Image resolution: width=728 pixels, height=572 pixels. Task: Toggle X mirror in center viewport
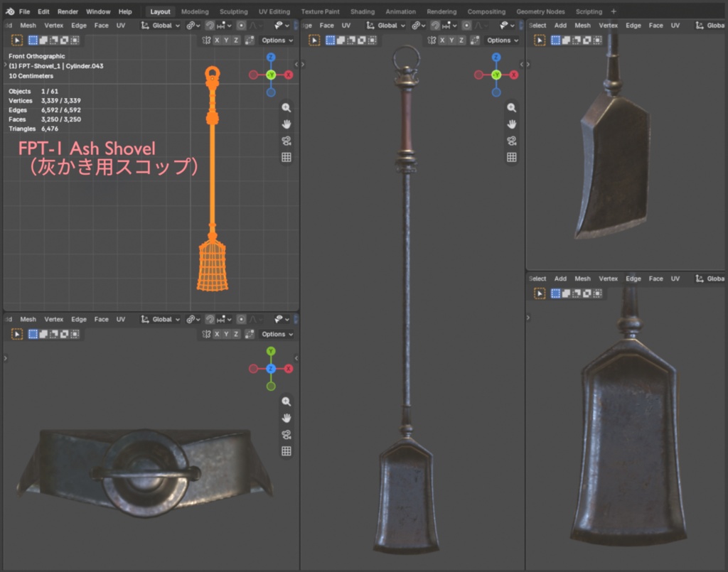click(x=442, y=41)
